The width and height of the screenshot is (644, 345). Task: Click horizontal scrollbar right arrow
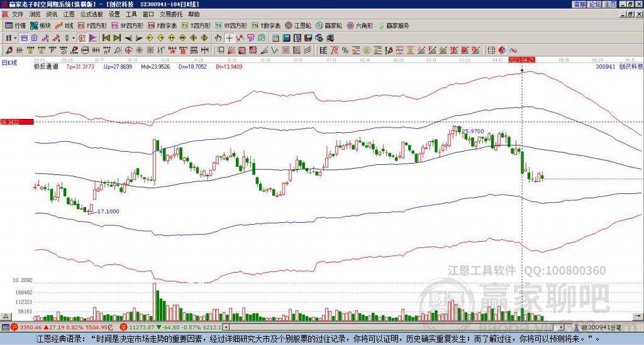(562, 327)
